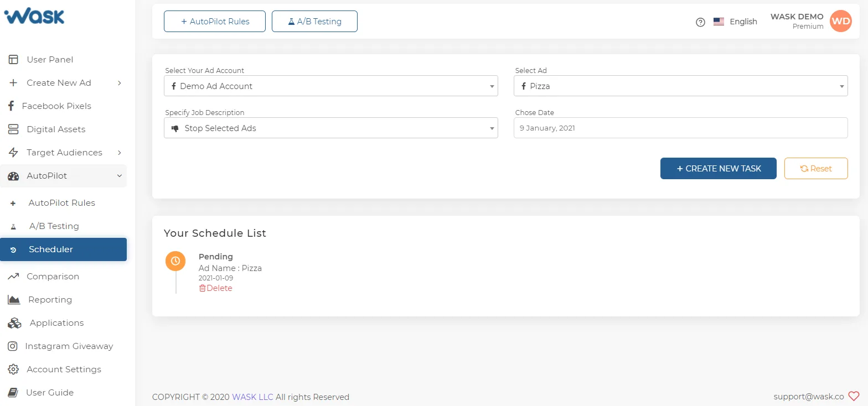Image resolution: width=868 pixels, height=406 pixels.
Task: Click the Instagram Giveaway icon
Action: coord(12,346)
